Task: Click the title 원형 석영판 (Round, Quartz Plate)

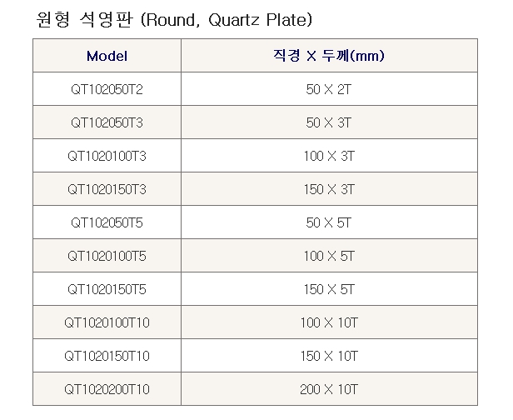Action: pyautogui.click(x=174, y=20)
